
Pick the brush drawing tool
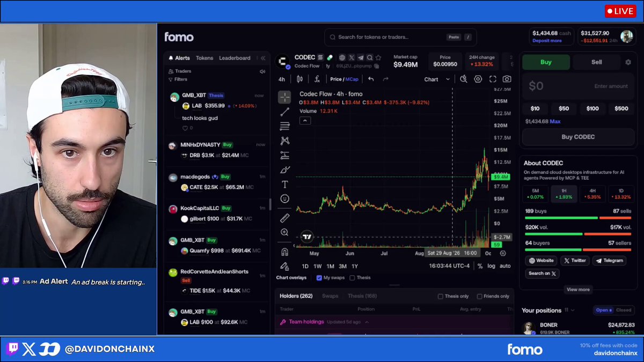click(284, 169)
